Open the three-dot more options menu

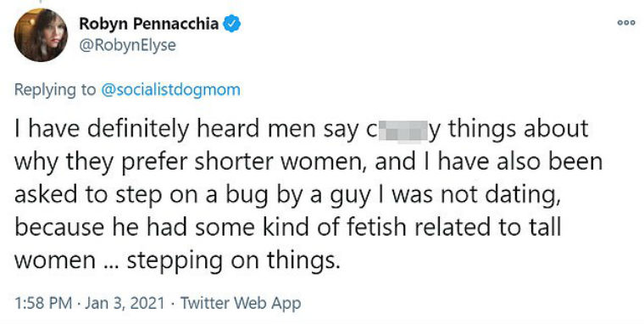626,23
